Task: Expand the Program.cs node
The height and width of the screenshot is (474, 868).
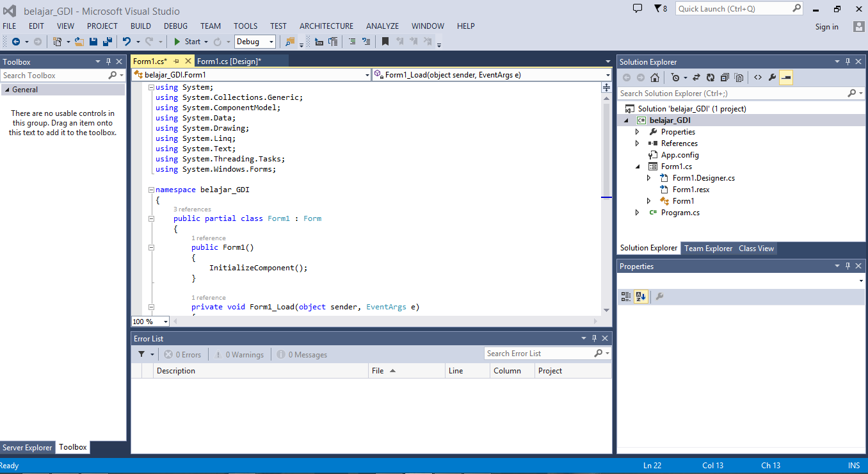Action: [637, 213]
